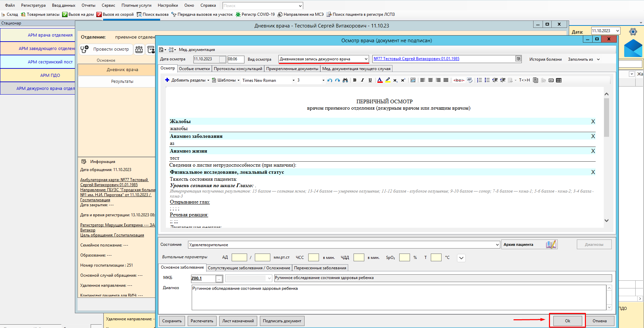Open Сопутствующие заболевания / Осложнение tab
The height and width of the screenshot is (328, 644).
pyautogui.click(x=249, y=268)
